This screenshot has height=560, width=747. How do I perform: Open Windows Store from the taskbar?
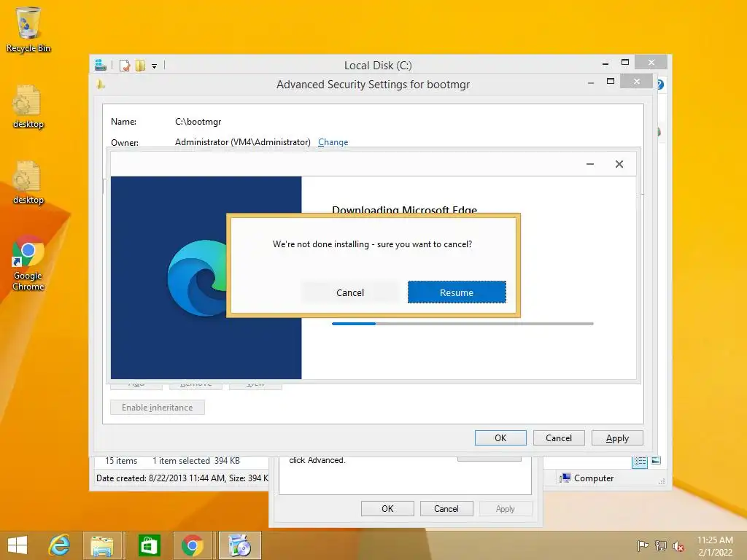(x=149, y=545)
